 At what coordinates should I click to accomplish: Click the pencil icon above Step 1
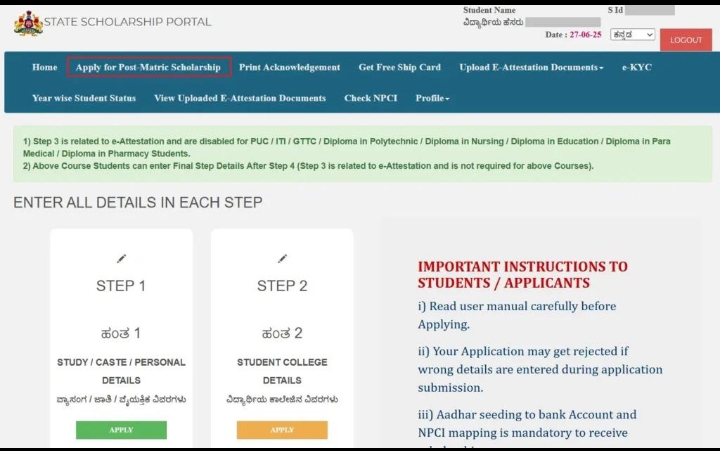[121, 259]
